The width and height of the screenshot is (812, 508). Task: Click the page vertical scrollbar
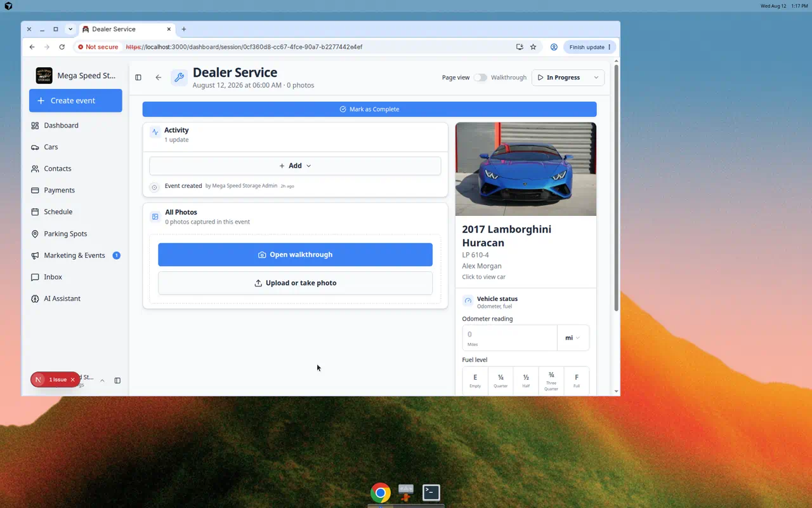tap(616, 187)
